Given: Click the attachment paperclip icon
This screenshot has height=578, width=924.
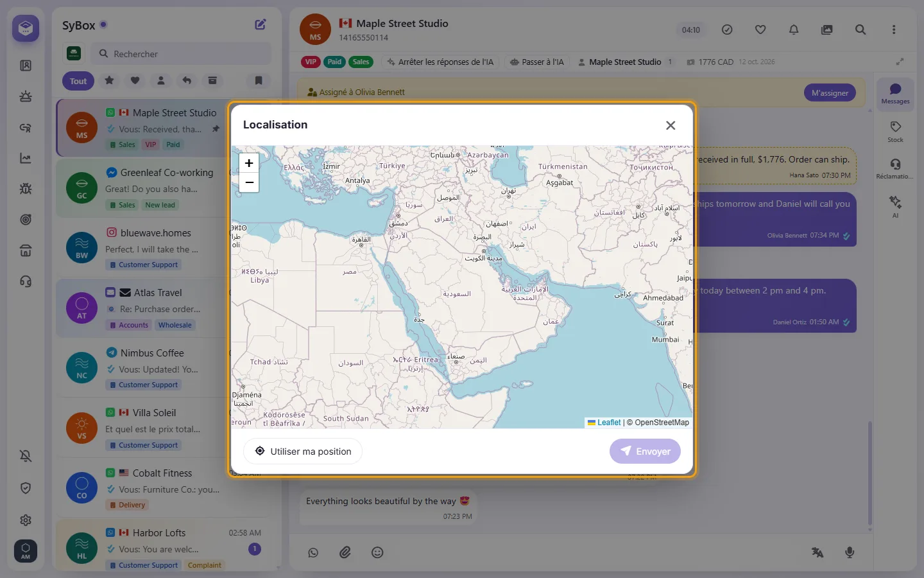Looking at the screenshot, I should click(x=345, y=552).
